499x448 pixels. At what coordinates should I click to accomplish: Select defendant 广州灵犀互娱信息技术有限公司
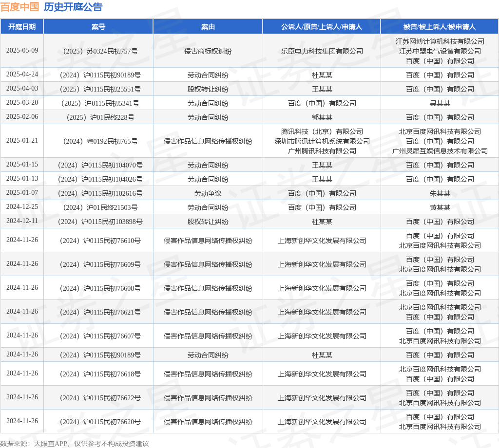coord(440,151)
